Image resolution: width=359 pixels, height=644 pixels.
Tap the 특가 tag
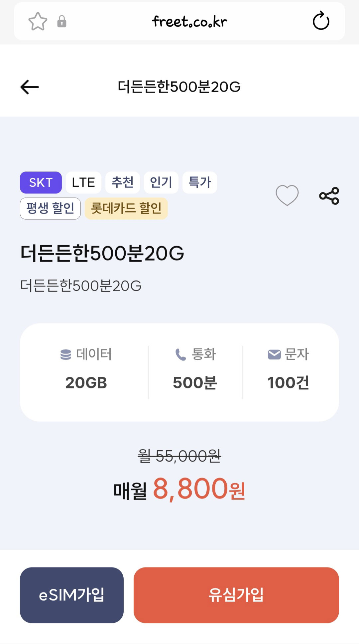pyautogui.click(x=200, y=182)
